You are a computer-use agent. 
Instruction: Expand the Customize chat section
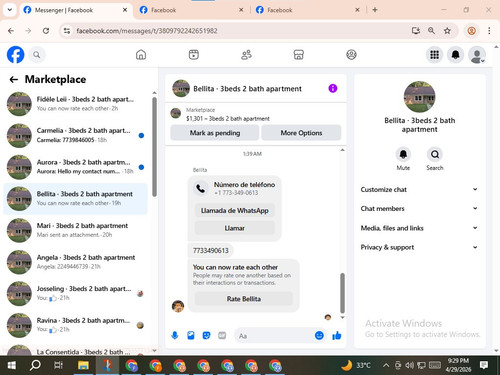pyautogui.click(x=419, y=189)
